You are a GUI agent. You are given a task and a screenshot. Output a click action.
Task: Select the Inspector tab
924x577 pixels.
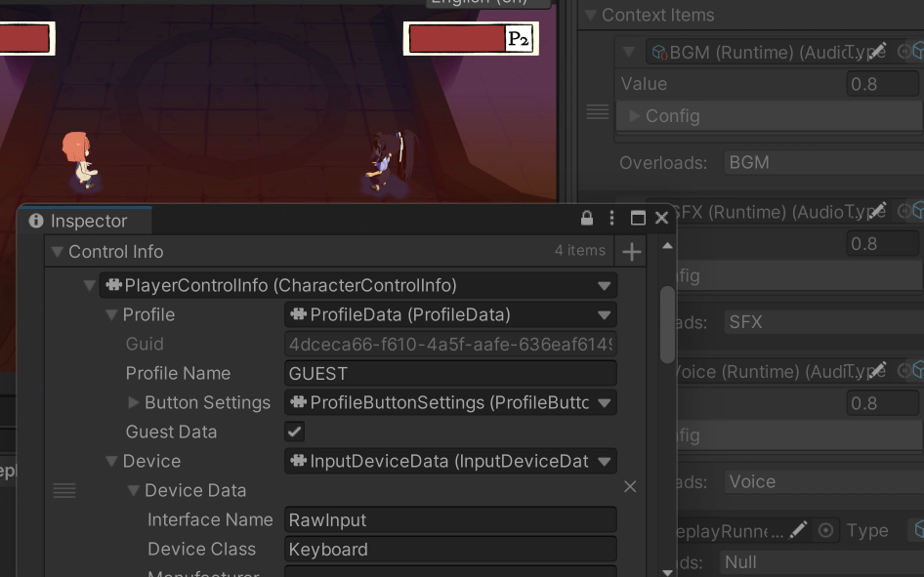85,221
